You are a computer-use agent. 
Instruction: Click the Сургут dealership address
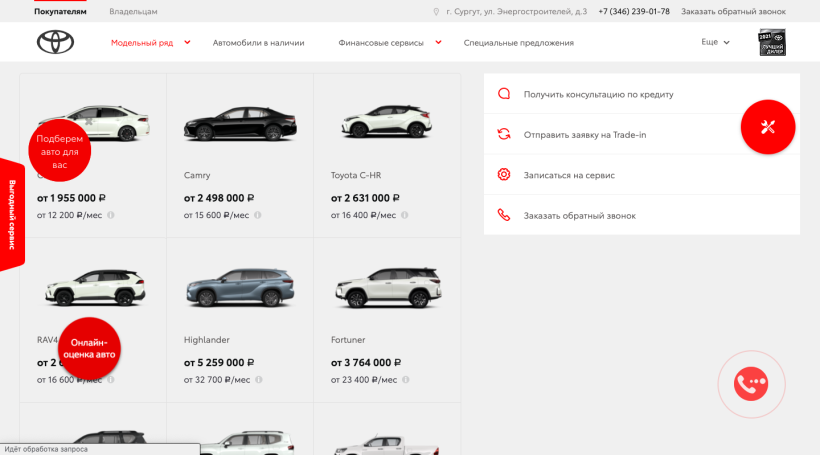[x=516, y=12]
